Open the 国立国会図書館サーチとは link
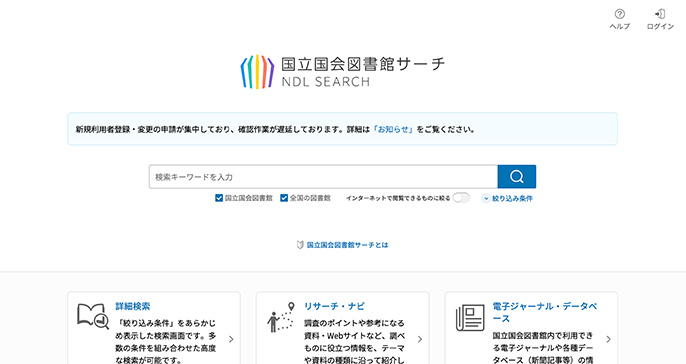The image size is (686, 364). tap(347, 245)
